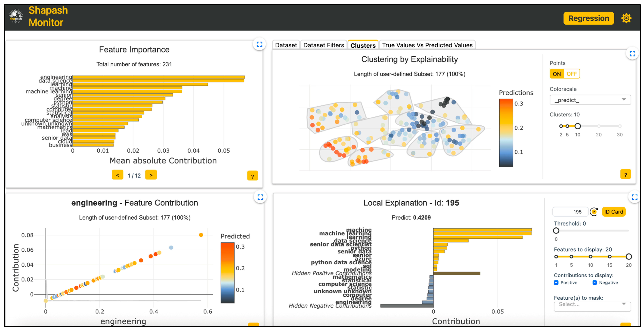Click the data science importance bar
This screenshot has width=644, height=331.
coord(159,81)
